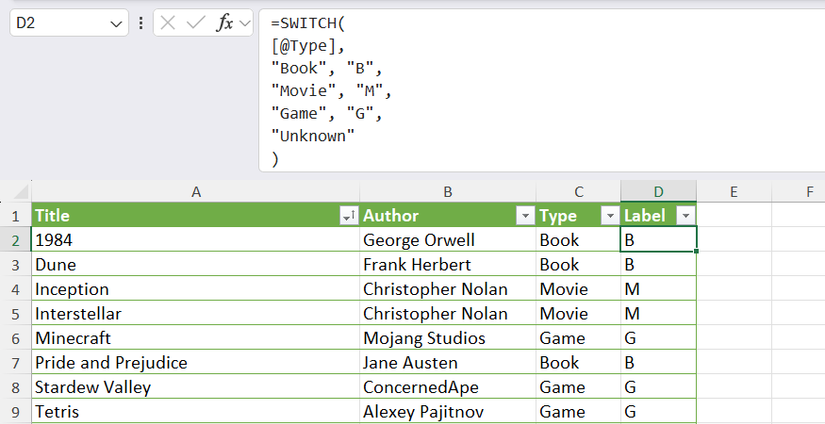The height and width of the screenshot is (424, 825).
Task: Select column F header
Action: [798, 192]
